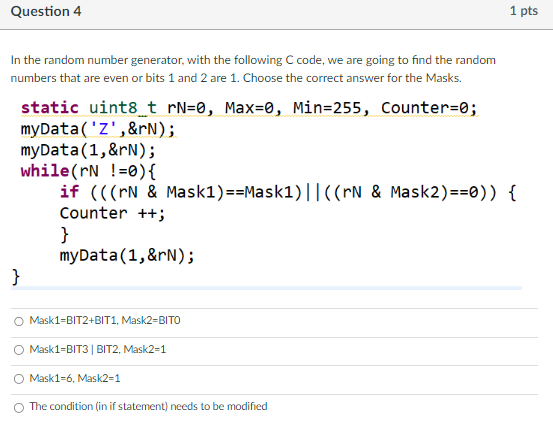Click the answer text 'The condition (in if statement) needs to be modified'
The height and width of the screenshot is (436, 553).
pyautogui.click(x=148, y=406)
